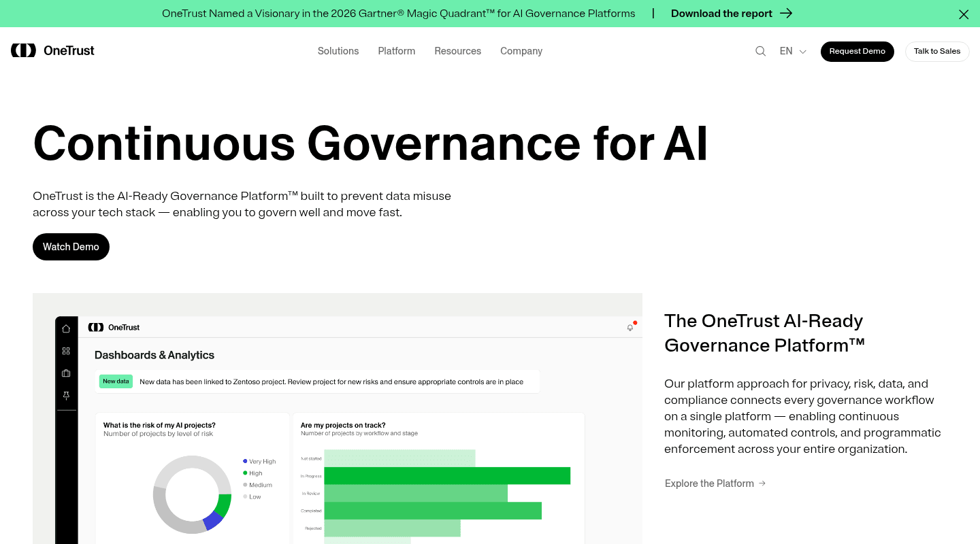Click the briefcase icon in dashboard sidebar
Viewport: 980px width, 544px height.
coord(66,373)
